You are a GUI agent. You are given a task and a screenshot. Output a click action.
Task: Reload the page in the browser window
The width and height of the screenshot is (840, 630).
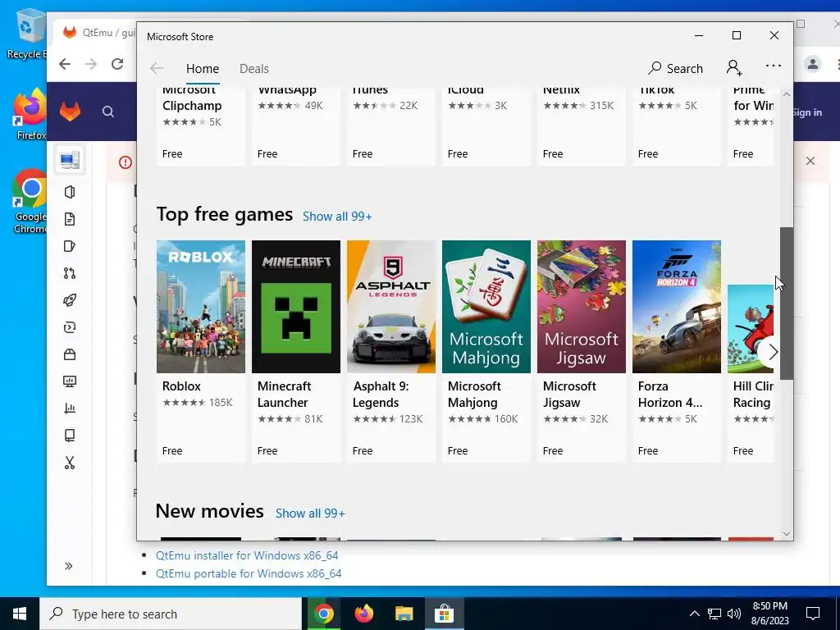pos(117,64)
